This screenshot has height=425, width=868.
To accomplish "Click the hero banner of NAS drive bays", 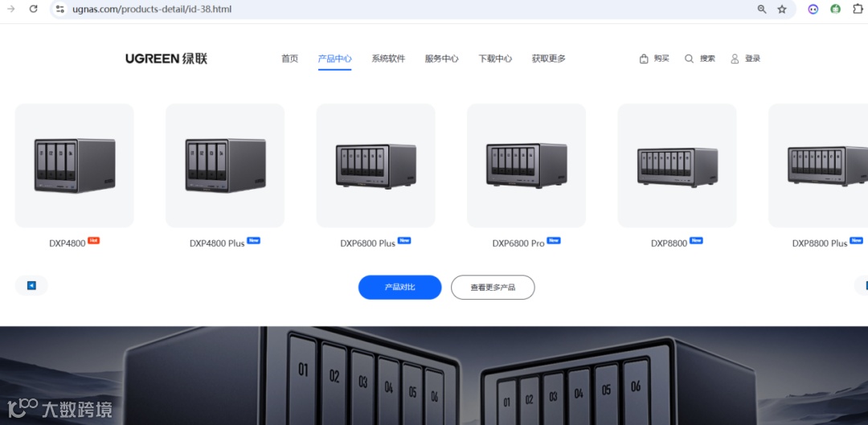I will point(434,376).
